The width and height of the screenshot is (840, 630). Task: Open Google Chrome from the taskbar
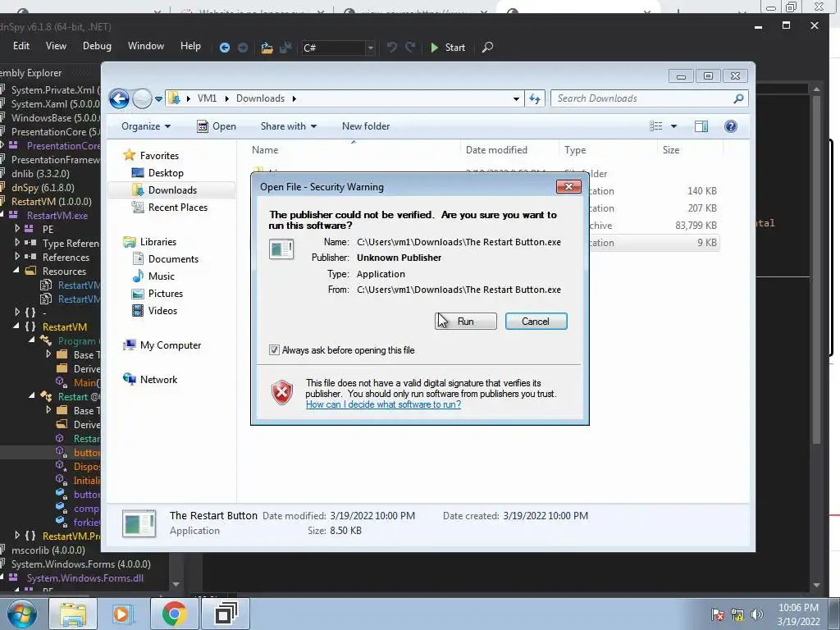click(174, 614)
